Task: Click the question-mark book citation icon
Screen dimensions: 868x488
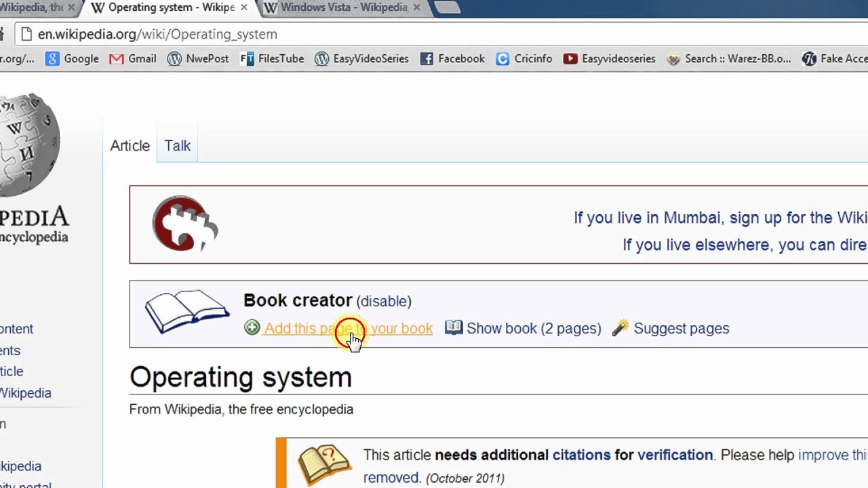Action: tap(324, 464)
